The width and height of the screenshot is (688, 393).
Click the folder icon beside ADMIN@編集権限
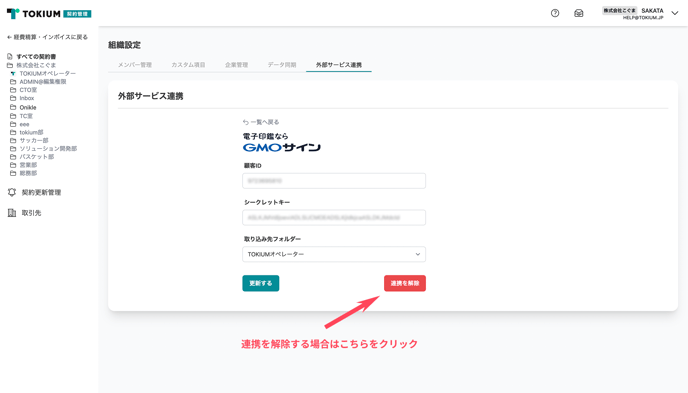pos(13,82)
